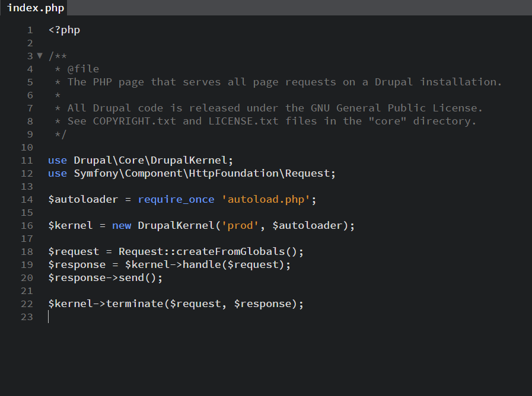Click the 'autoload.php' string
Viewport: 532px width, 396px height.
[266, 199]
